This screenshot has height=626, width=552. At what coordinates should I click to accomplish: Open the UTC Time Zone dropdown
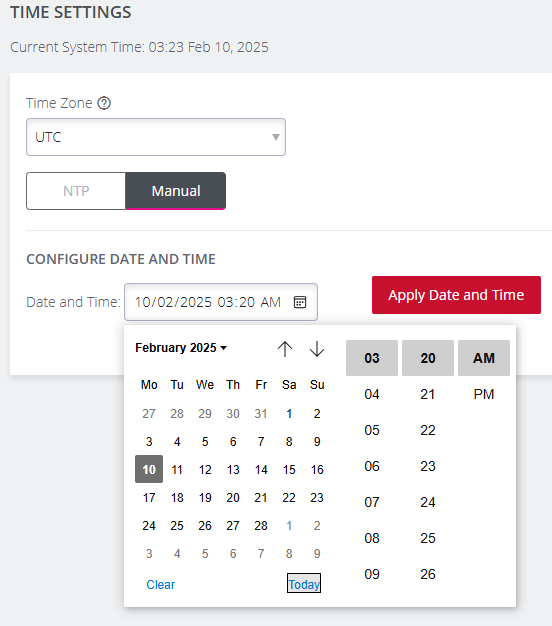(x=156, y=137)
